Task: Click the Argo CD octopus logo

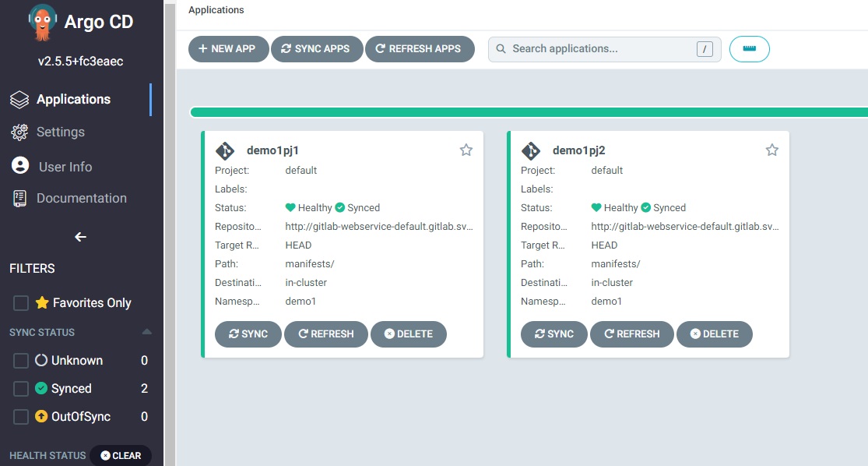Action: pos(43,22)
